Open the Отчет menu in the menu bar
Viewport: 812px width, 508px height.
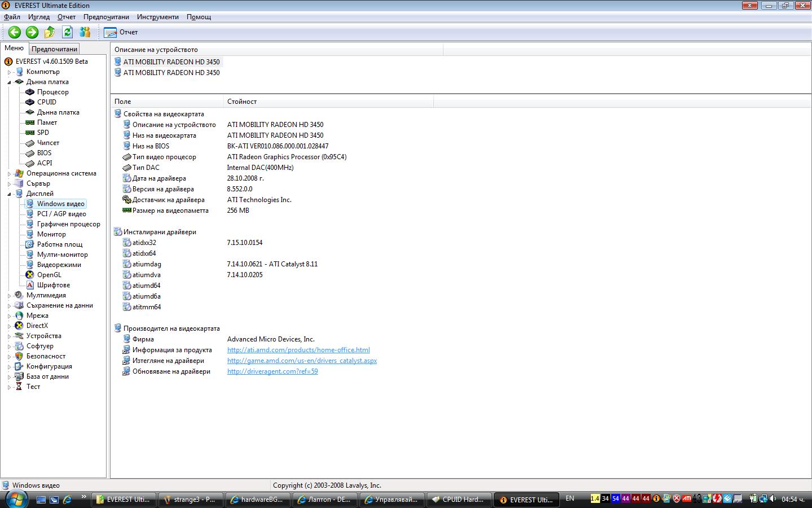[67, 17]
